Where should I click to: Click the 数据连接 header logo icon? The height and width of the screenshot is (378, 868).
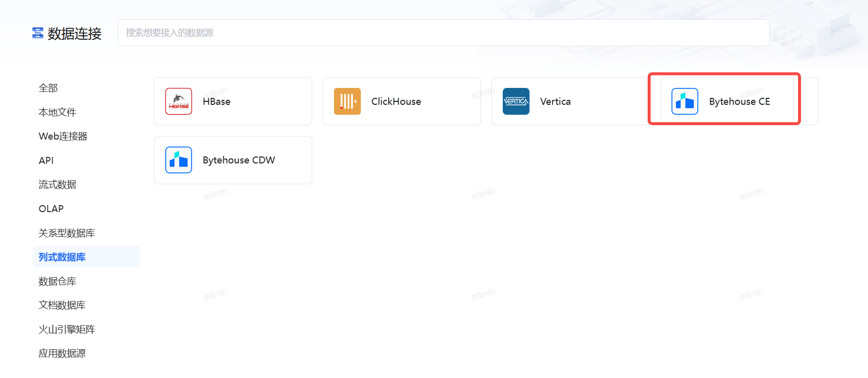pos(38,33)
